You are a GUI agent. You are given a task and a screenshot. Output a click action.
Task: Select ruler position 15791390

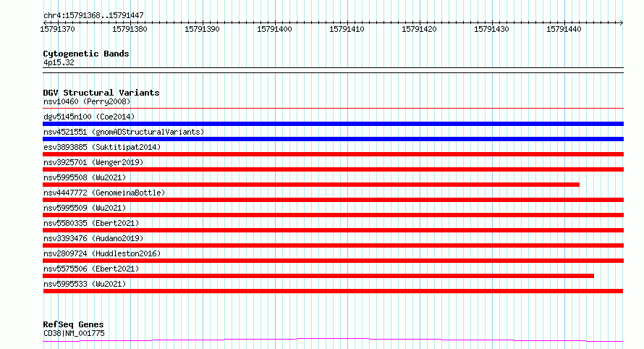202,29
